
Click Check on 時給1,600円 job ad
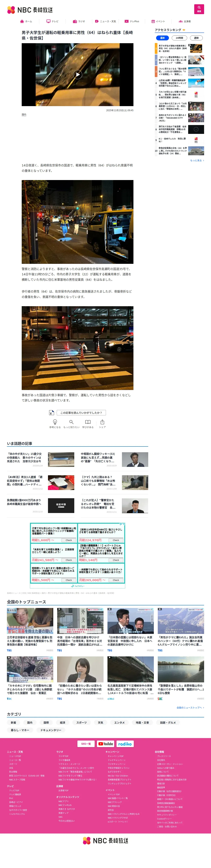pyautogui.click(x=69, y=540)
